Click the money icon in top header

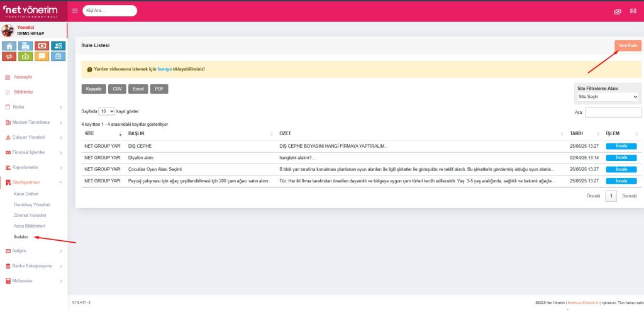[617, 11]
